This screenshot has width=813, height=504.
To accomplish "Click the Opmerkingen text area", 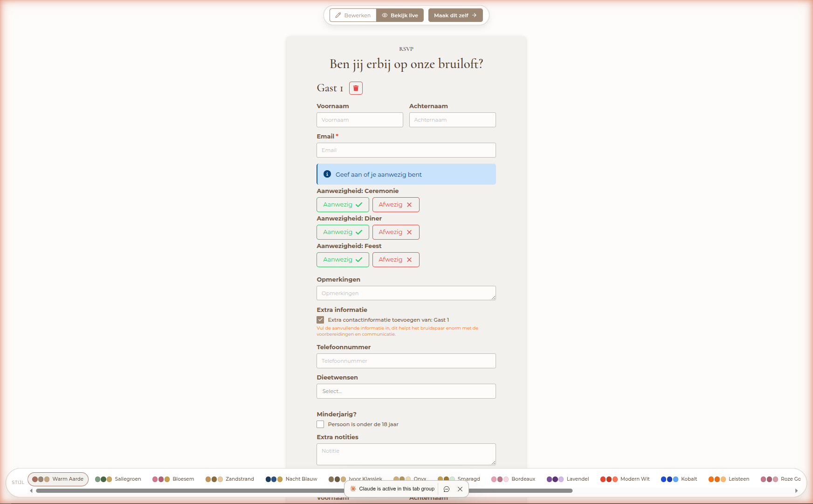I will click(406, 293).
